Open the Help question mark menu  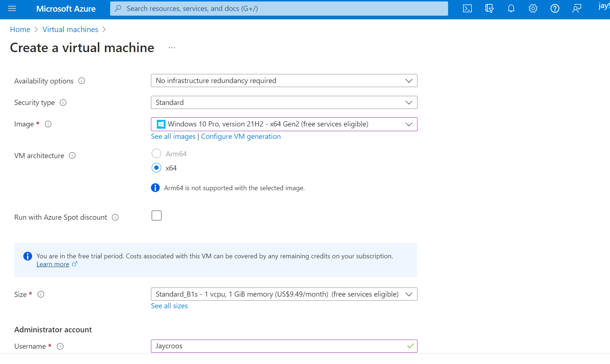tap(555, 8)
